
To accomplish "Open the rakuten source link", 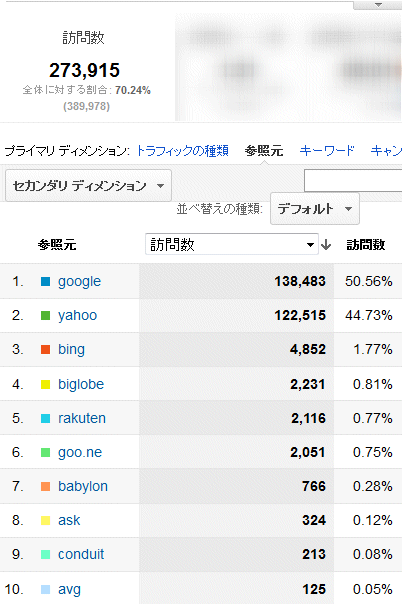I will (82, 418).
